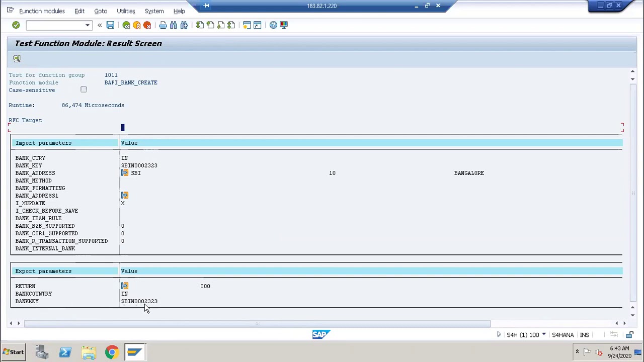Click the Print icon
This screenshot has height=362, width=644.
(163, 25)
